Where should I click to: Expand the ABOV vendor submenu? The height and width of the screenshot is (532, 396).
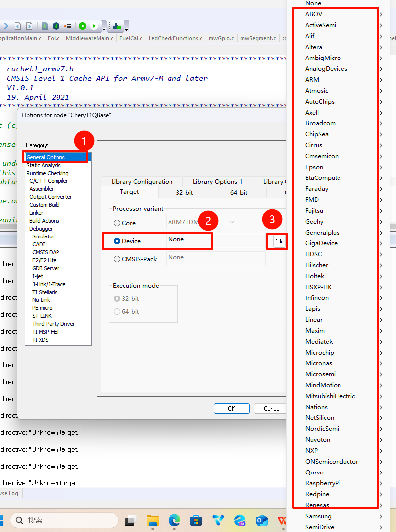[x=339, y=14]
